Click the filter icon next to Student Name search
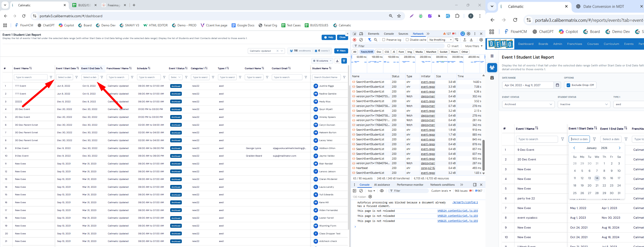This screenshot has width=644, height=247. tap(344, 77)
